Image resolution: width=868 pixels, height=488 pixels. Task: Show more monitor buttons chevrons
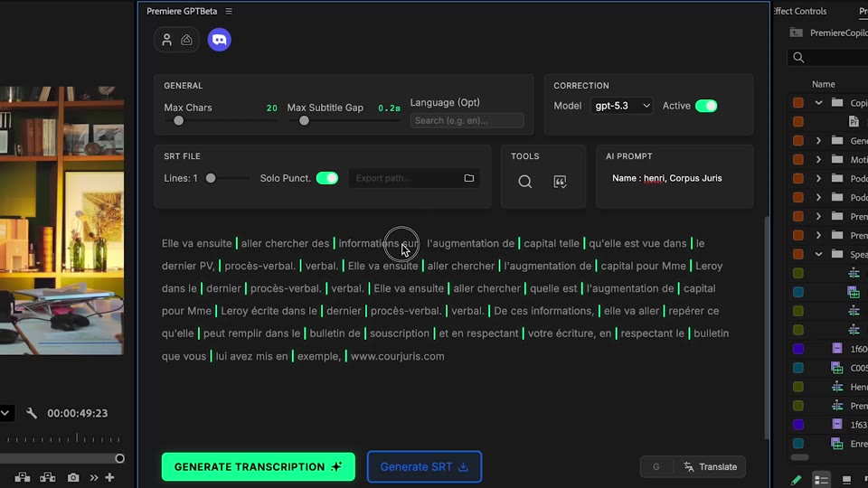coord(93,477)
